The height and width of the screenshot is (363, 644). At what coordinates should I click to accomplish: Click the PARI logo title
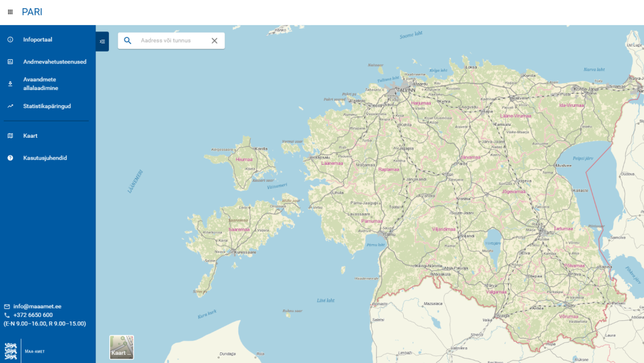pos(32,12)
